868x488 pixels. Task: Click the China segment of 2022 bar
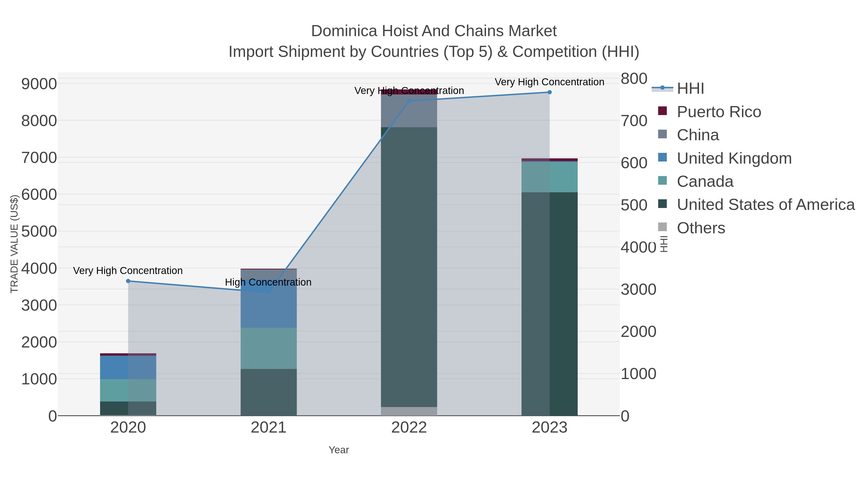coord(409,111)
